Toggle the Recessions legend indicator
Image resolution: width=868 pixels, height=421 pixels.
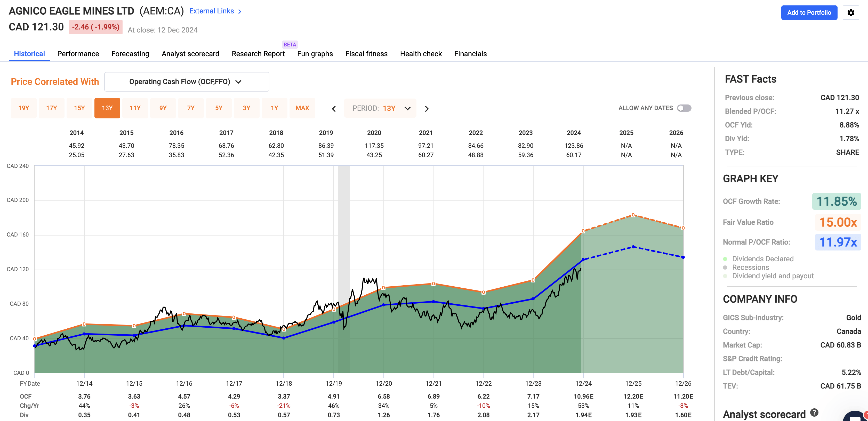pos(725,268)
